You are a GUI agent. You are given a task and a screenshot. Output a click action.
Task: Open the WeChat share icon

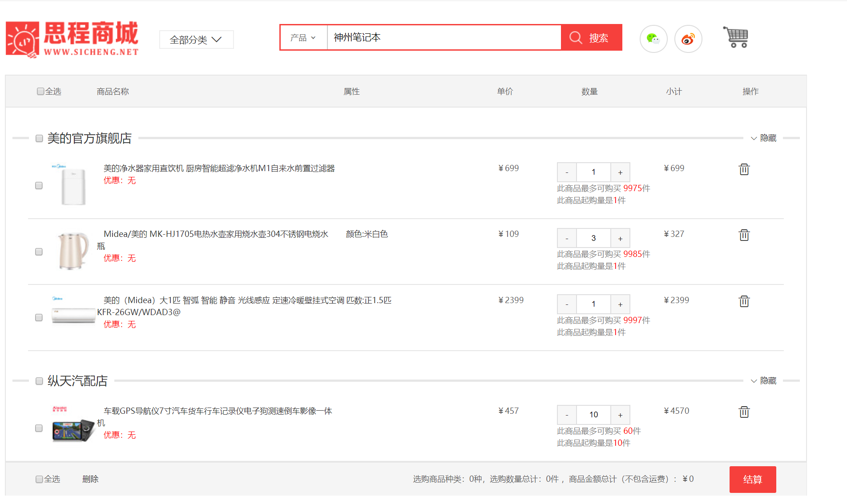point(653,39)
